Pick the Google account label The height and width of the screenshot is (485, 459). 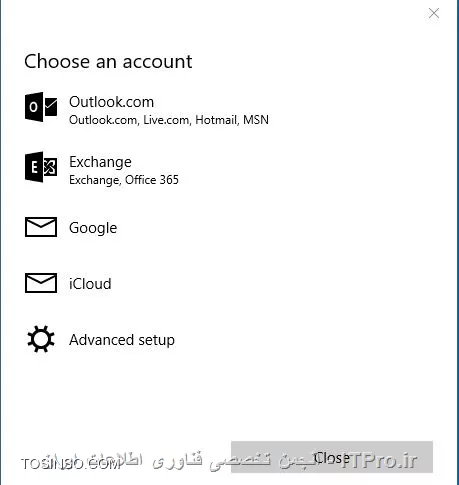tap(93, 228)
